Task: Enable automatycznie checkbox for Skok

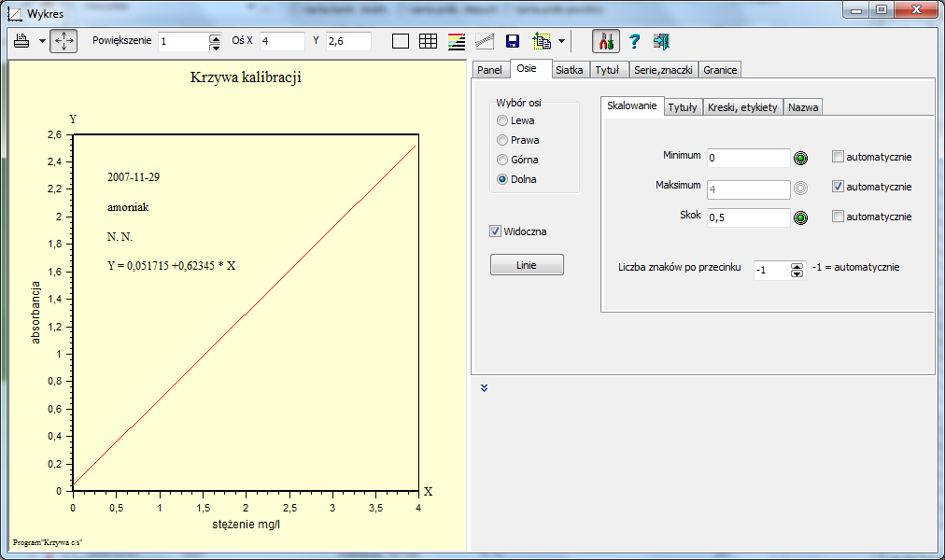Action: point(838,217)
